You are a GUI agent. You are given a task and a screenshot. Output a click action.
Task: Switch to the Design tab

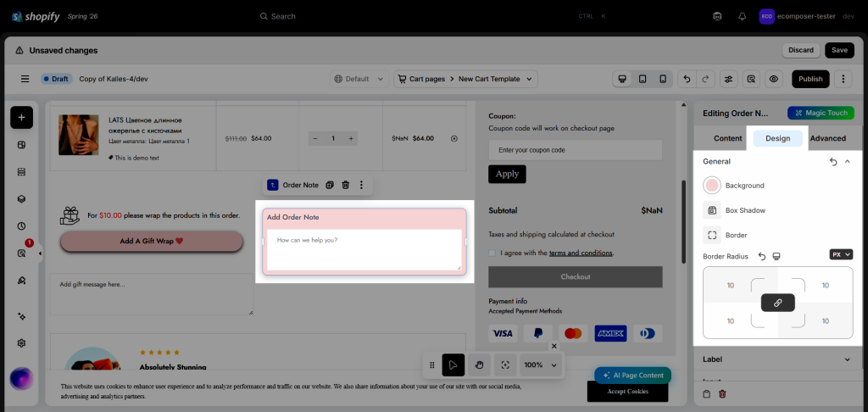pos(778,138)
